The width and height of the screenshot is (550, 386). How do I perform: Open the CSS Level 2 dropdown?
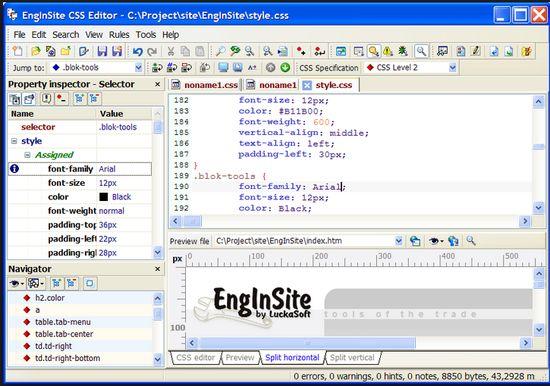[452, 67]
